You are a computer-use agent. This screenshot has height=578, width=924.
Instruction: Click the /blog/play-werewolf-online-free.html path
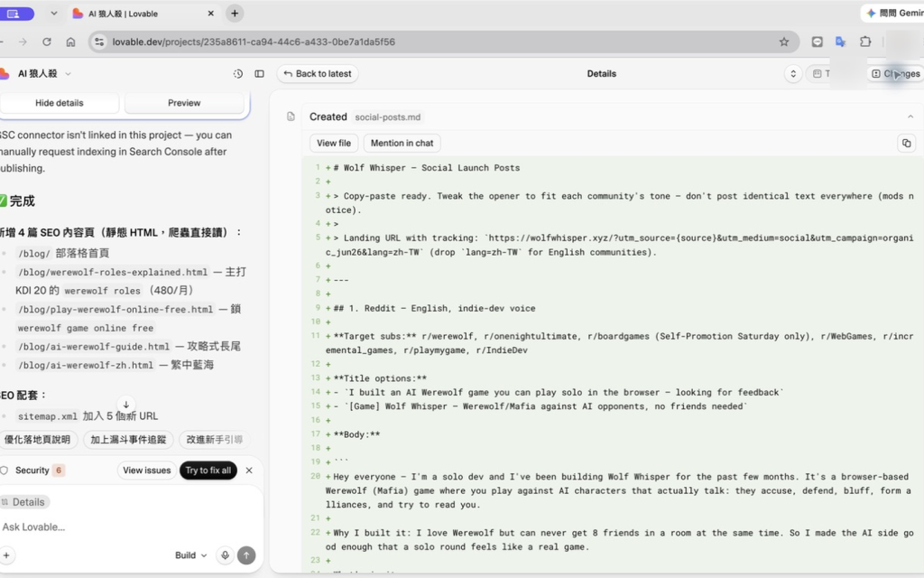(x=115, y=309)
